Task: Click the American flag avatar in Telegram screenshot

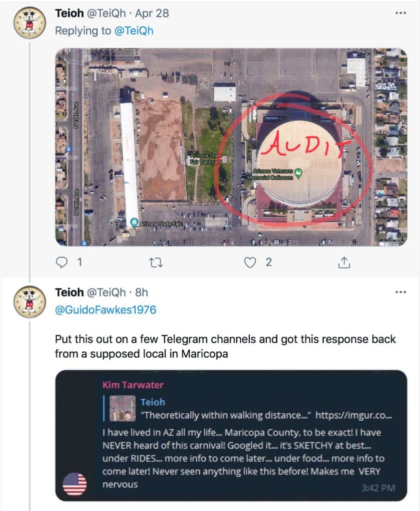Action: [x=74, y=484]
